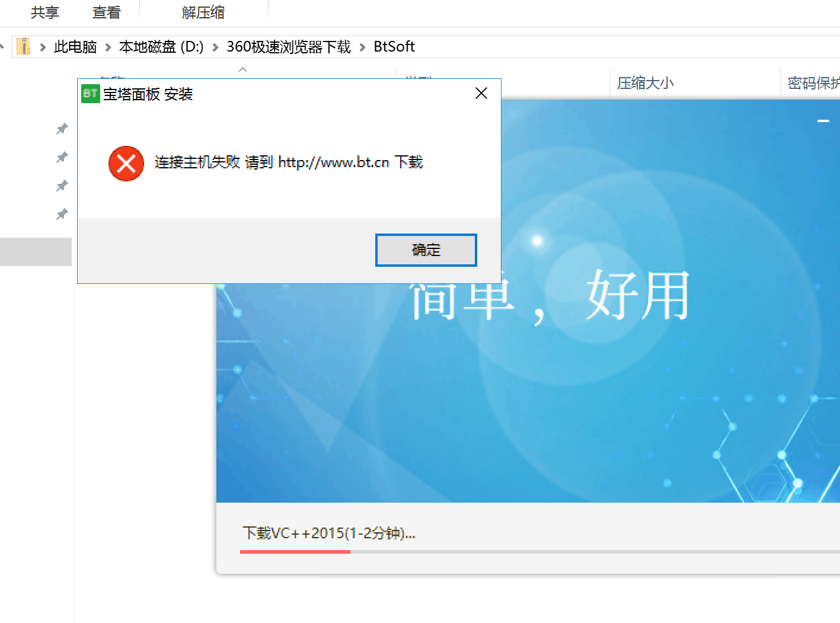Click the red error X icon
The height and width of the screenshot is (623, 840).
pos(126,163)
